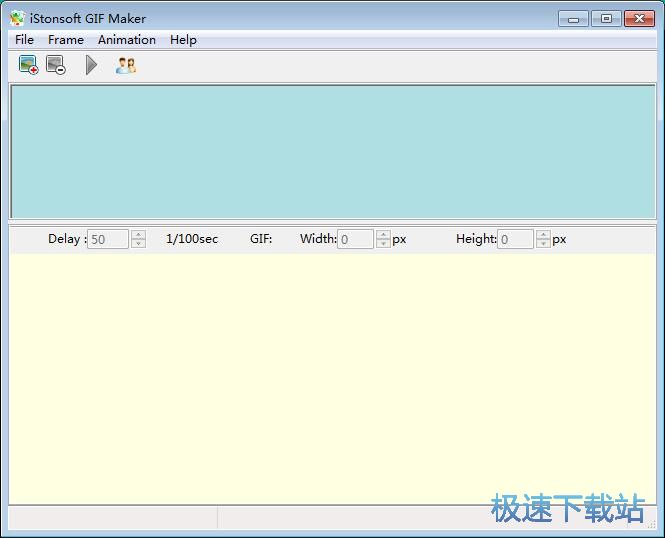Decrease the Delay value with down arrow
665x538 pixels.
[x=138, y=243]
